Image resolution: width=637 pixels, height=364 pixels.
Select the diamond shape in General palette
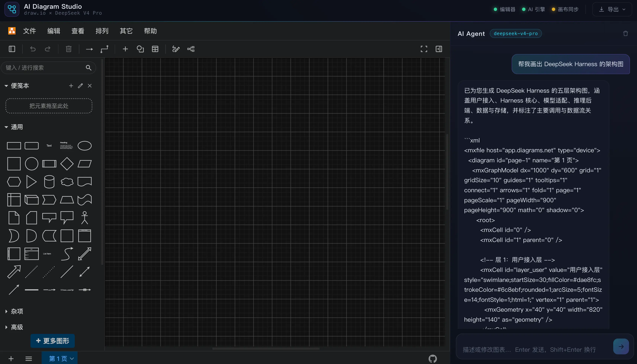[x=67, y=164]
